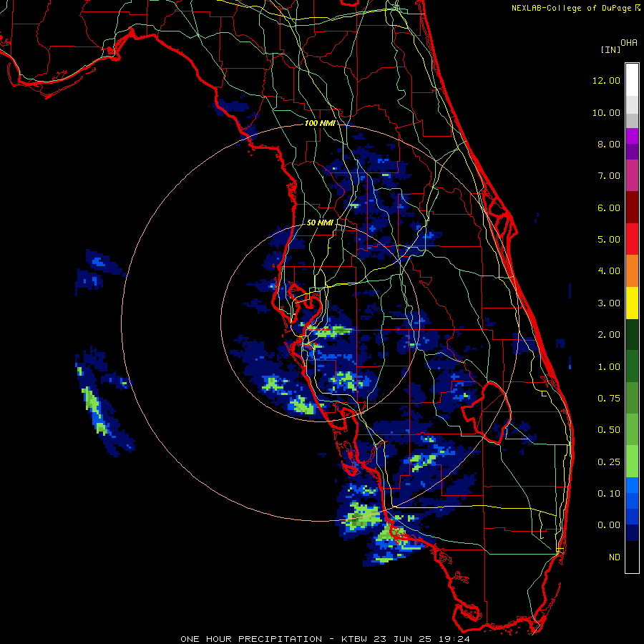644x644 pixels.
Task: Click the '4.00' legend value
Action: tap(609, 271)
